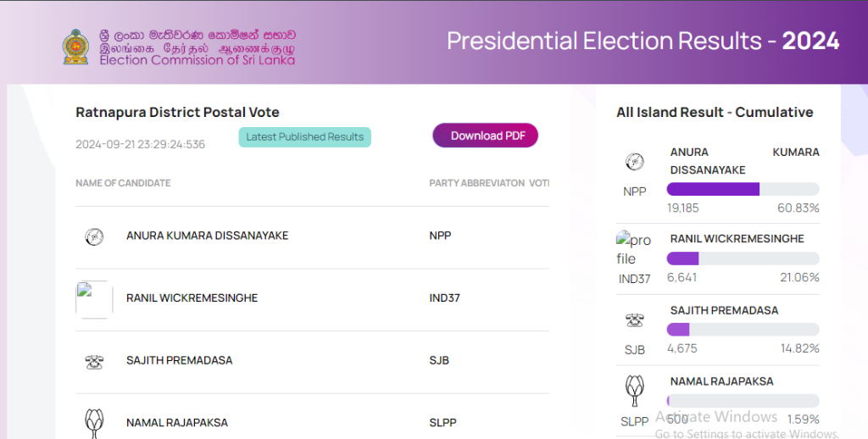This screenshot has width=868, height=439.
Task: Click SJB telephone icon in All Island panel
Action: [634, 320]
